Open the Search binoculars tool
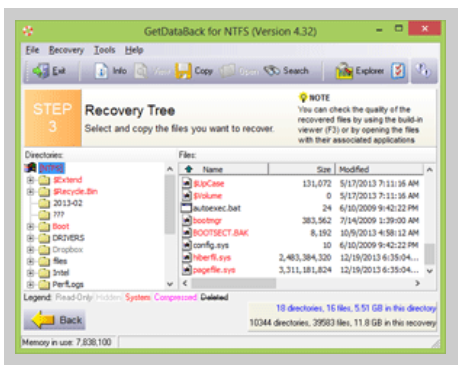 point(272,71)
